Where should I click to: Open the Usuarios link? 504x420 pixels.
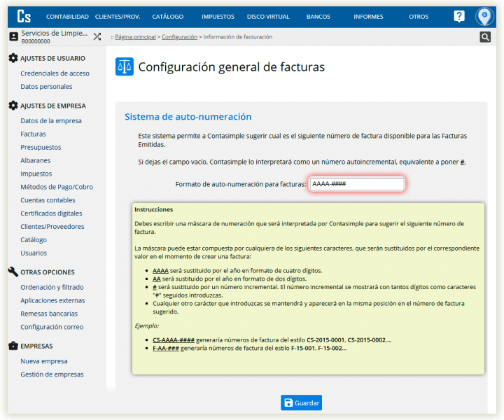pos(34,253)
